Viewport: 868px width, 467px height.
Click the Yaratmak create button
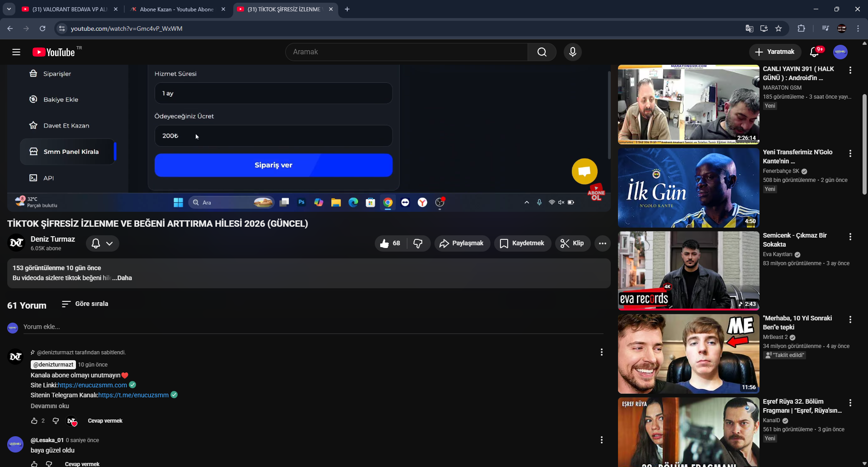775,52
